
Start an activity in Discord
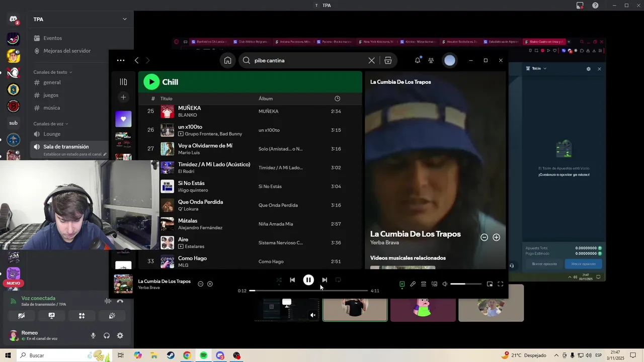click(82, 316)
